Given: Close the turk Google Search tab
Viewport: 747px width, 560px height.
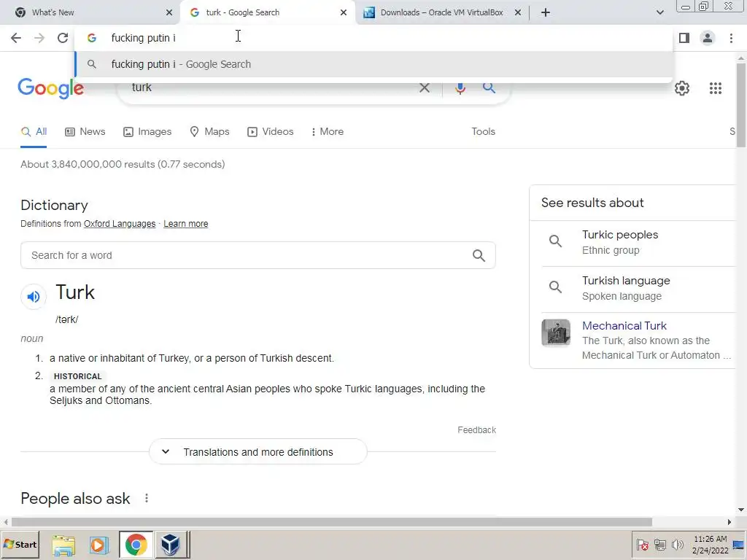Looking at the screenshot, I should [x=344, y=12].
